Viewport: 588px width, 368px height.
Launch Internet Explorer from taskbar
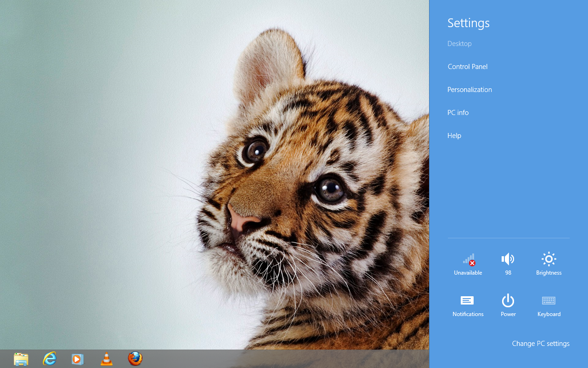[50, 359]
